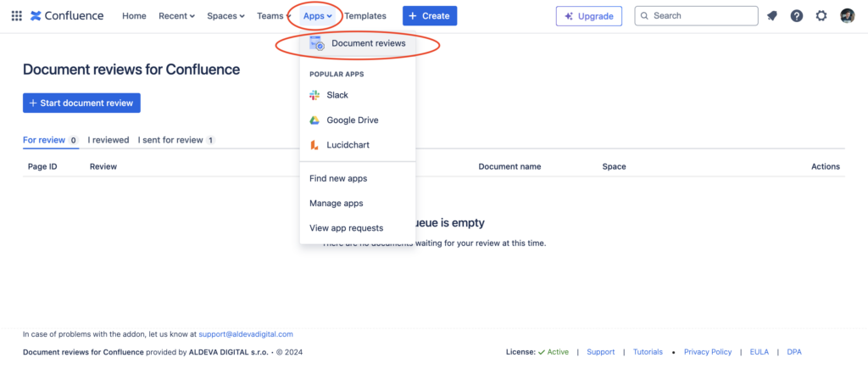
Task: Switch to I sent for review tab
Action: click(x=176, y=140)
